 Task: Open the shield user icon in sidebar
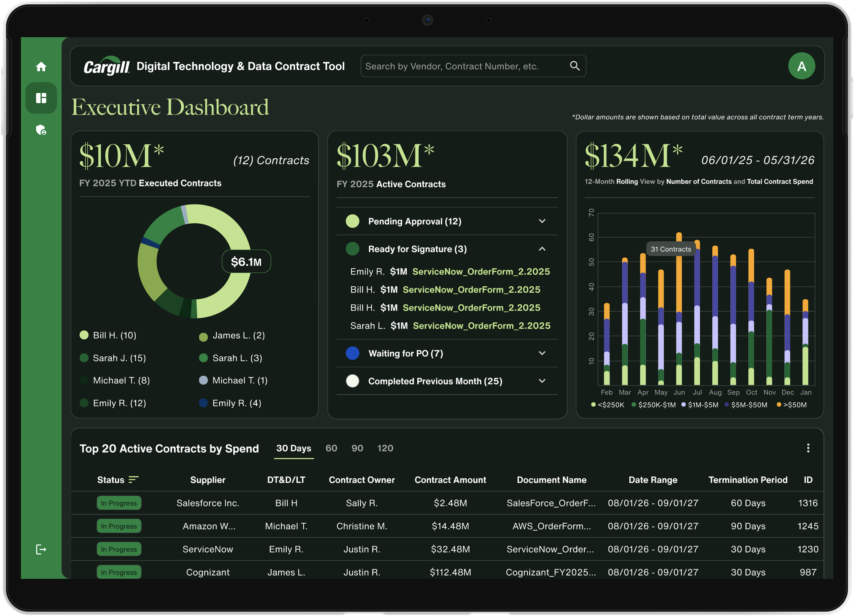(41, 130)
